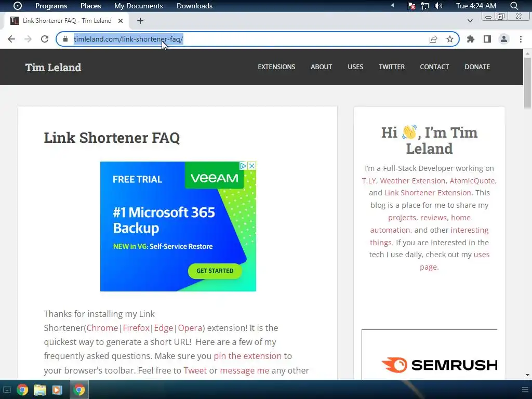The height and width of the screenshot is (399, 532).
Task: Open the Firefox extension link
Action: click(136, 328)
